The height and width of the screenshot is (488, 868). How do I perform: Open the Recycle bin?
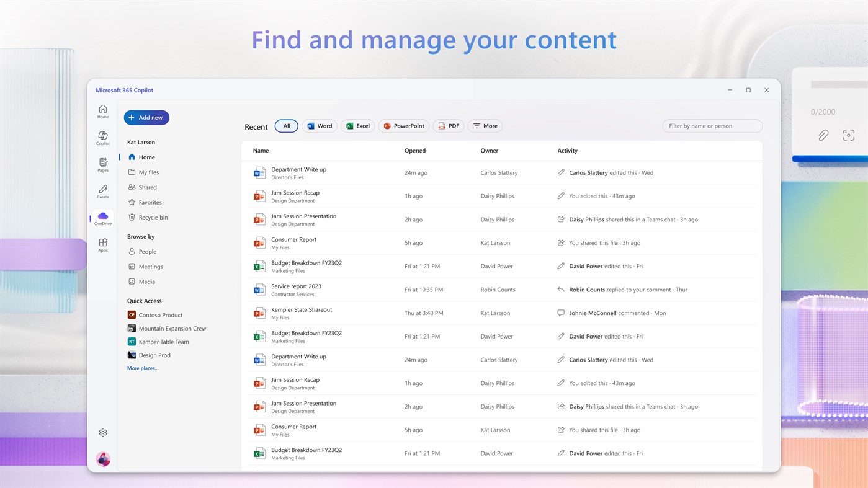point(153,217)
